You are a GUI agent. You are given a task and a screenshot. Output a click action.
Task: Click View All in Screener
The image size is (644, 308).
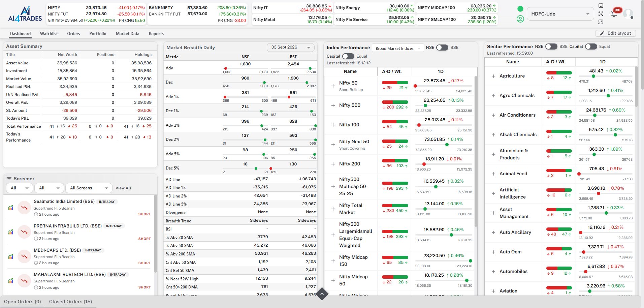tap(123, 188)
